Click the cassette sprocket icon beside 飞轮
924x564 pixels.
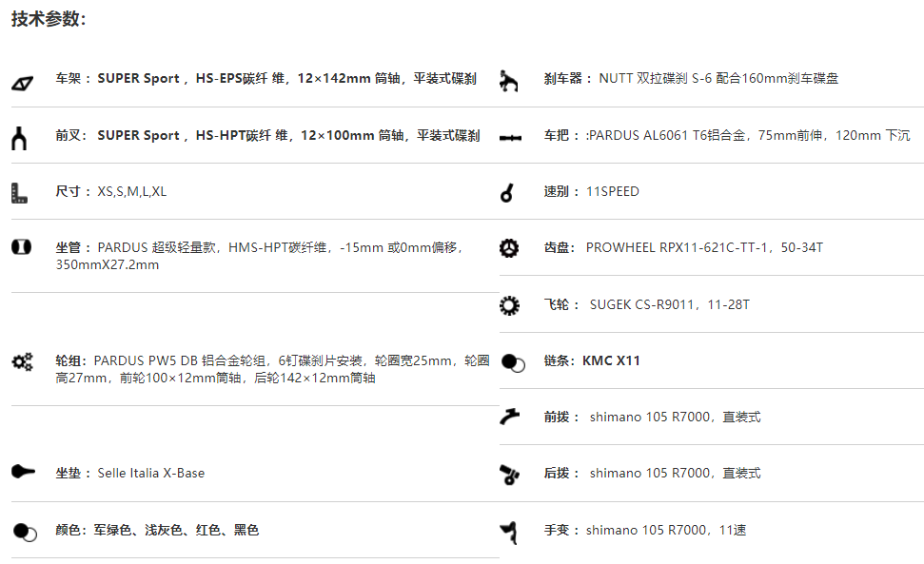tap(509, 305)
